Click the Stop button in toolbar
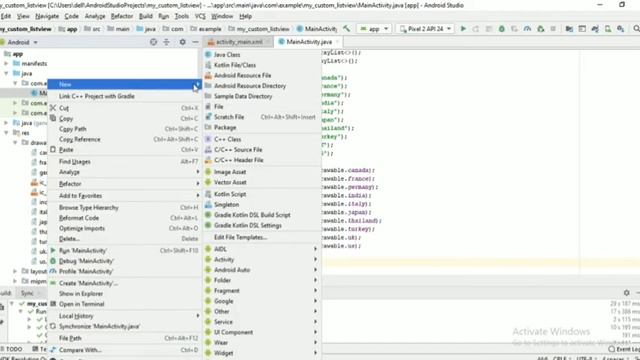 553,29
